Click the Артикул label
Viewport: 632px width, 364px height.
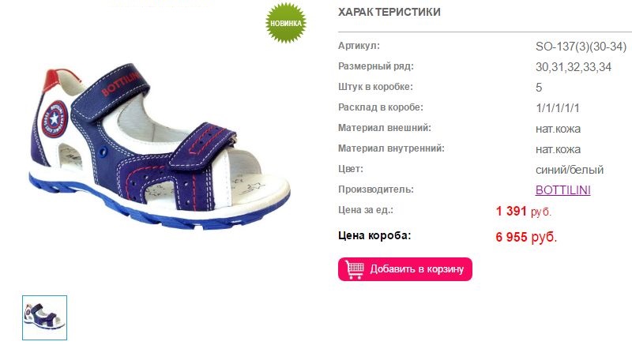click(359, 46)
